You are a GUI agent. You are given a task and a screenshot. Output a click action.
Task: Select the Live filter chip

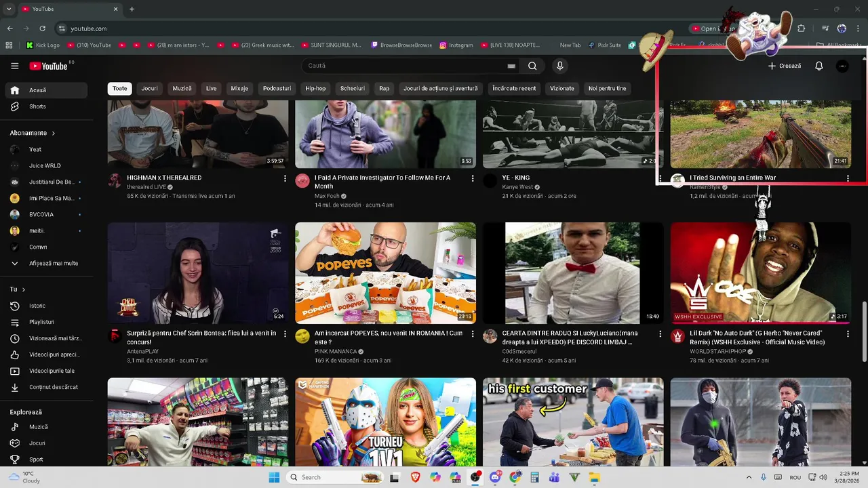pyautogui.click(x=212, y=88)
